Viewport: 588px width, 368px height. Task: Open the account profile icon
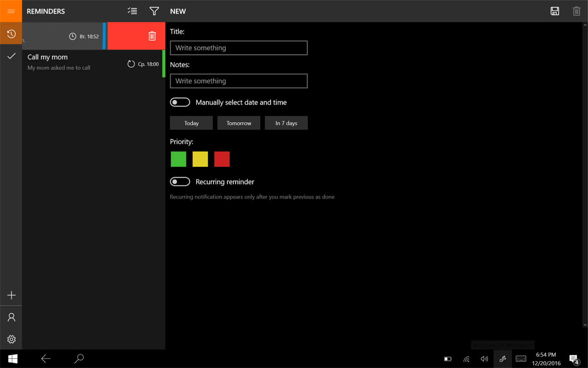[x=11, y=317]
